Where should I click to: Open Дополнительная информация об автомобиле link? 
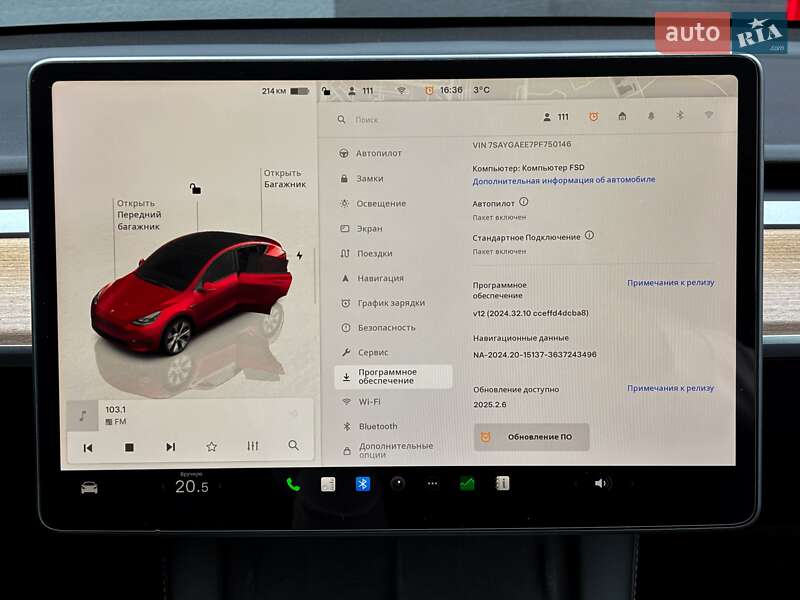click(564, 180)
